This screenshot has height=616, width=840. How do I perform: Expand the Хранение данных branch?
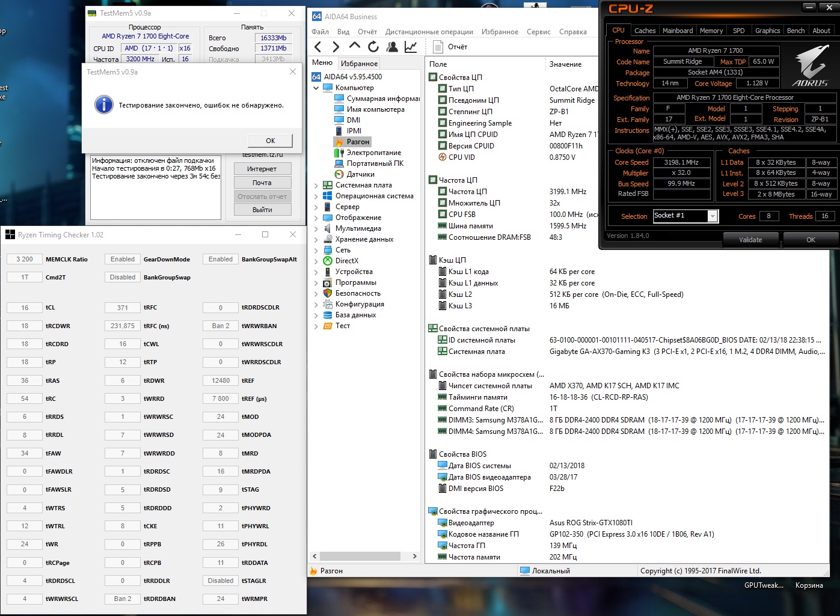316,239
